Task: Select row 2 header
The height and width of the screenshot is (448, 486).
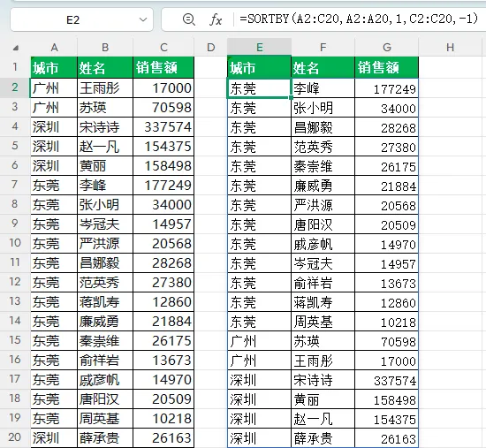Action: pos(15,87)
